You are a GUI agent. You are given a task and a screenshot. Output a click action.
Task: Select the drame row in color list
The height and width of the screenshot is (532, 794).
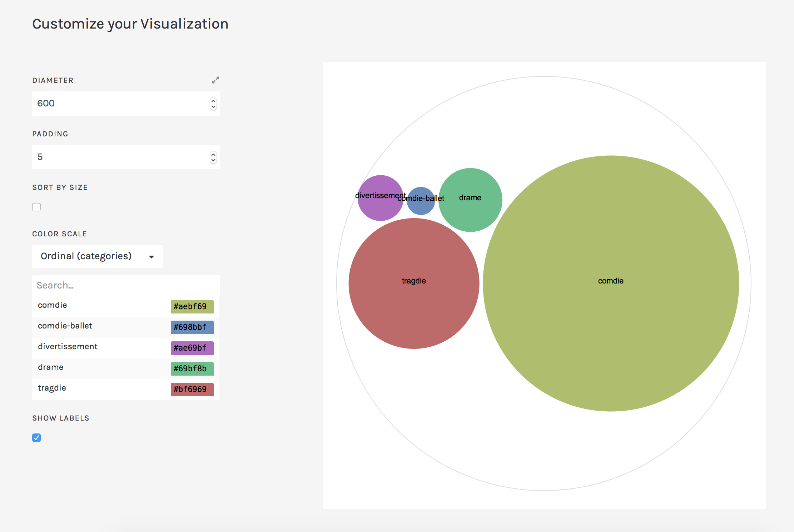(x=126, y=368)
